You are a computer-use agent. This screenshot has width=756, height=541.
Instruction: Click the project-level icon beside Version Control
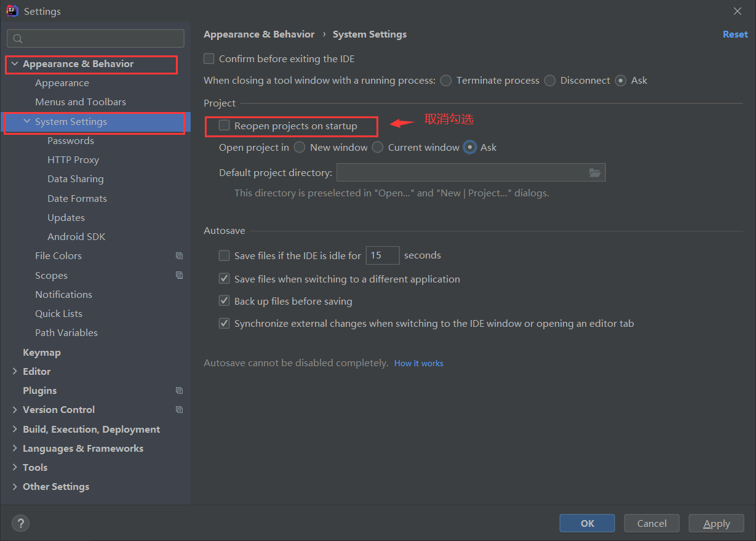pyautogui.click(x=179, y=409)
